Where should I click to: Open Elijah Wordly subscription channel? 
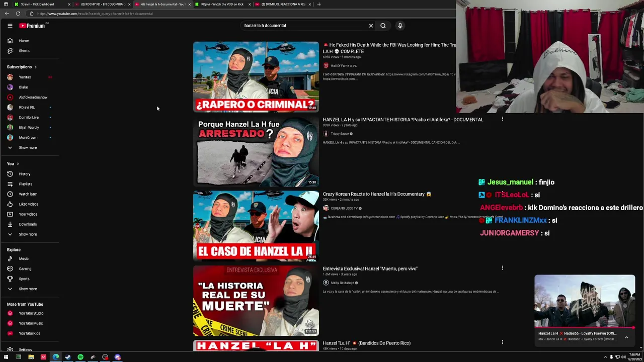click(x=29, y=128)
